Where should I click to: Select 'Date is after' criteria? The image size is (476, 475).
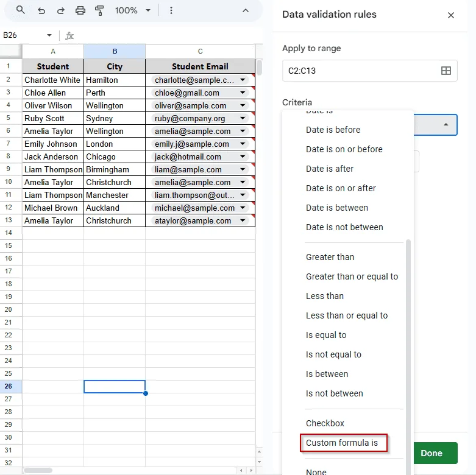click(x=330, y=169)
